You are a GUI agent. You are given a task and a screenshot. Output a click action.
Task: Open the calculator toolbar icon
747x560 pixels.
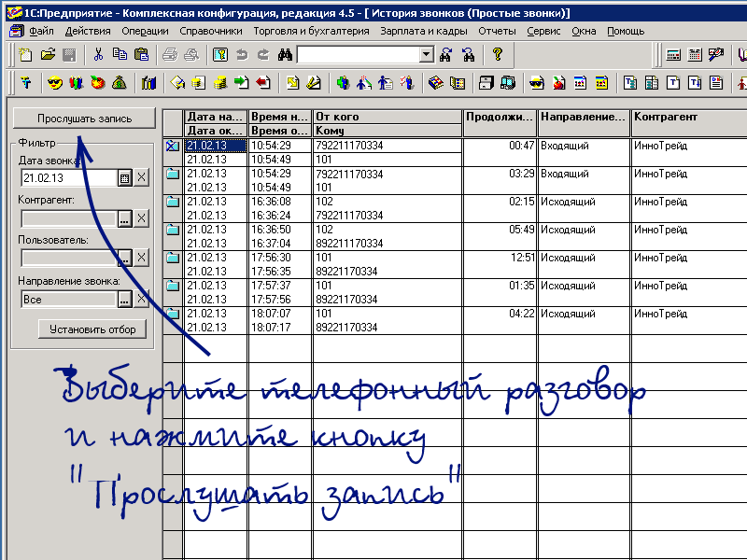tap(673, 55)
